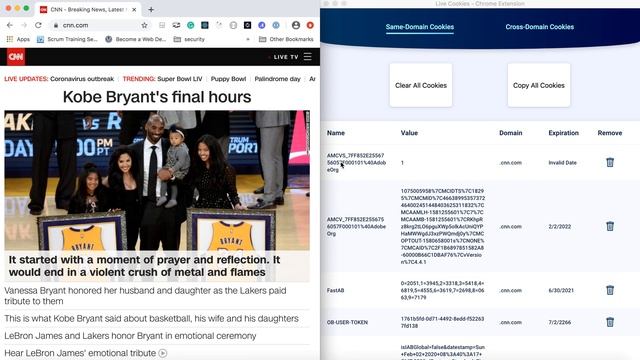Open a new Chrome tab
Image resolution: width=640 pixels, height=360 pixels.
(x=151, y=9)
